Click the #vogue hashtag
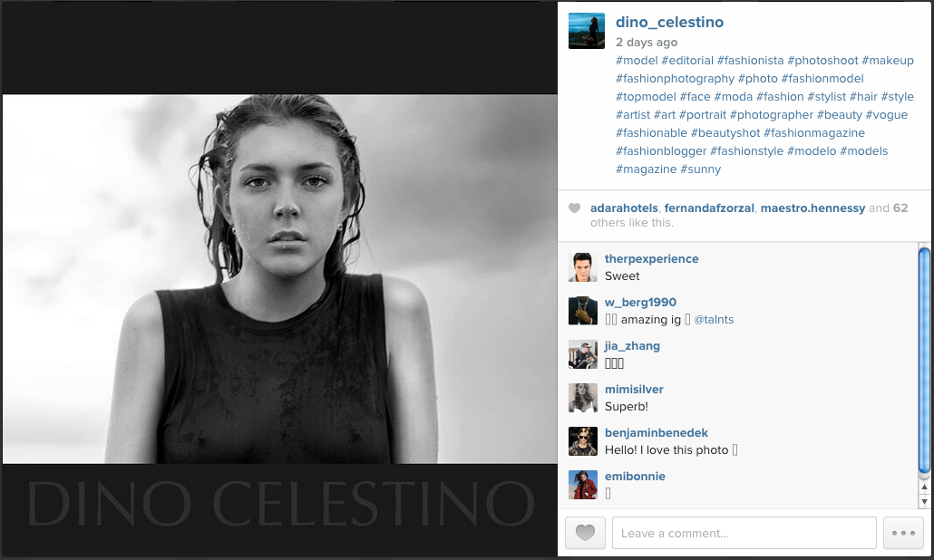This screenshot has height=560, width=934. (x=886, y=115)
